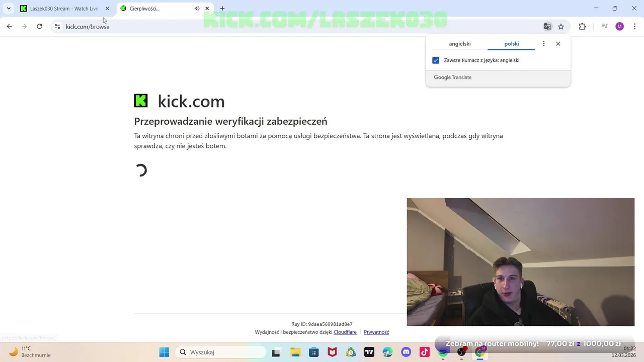The image size is (644, 362).
Task: Open the Windows Start menu
Action: click(164, 352)
